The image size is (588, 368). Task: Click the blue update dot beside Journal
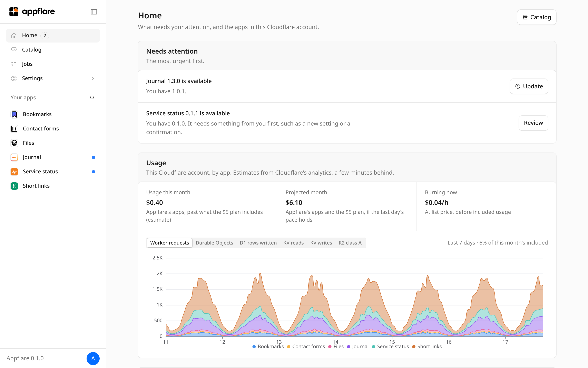93,157
